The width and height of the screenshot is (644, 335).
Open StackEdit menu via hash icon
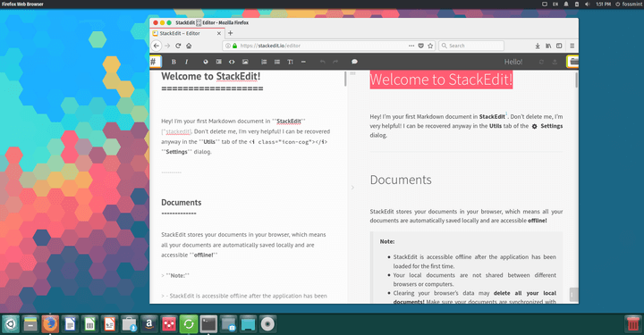tap(155, 62)
